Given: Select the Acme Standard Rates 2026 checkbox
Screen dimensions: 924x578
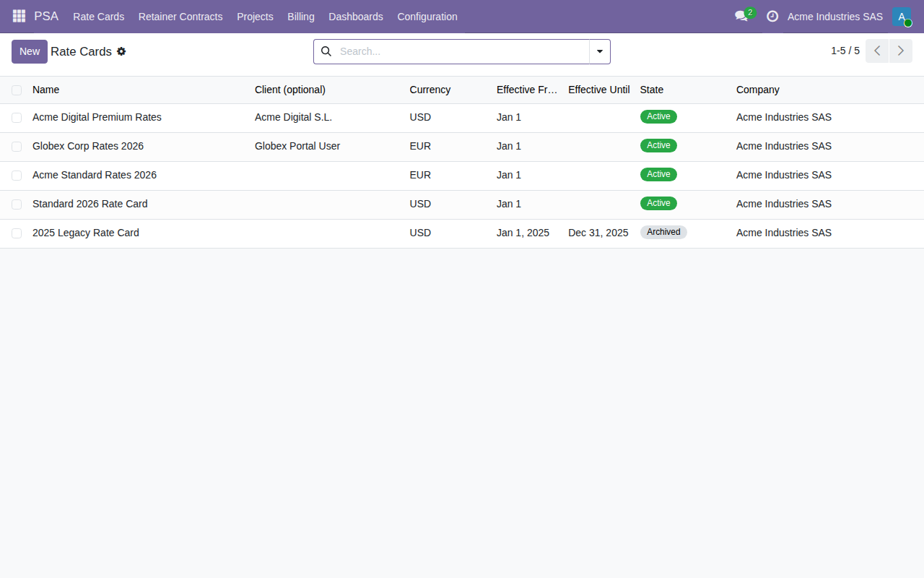Looking at the screenshot, I should point(17,176).
